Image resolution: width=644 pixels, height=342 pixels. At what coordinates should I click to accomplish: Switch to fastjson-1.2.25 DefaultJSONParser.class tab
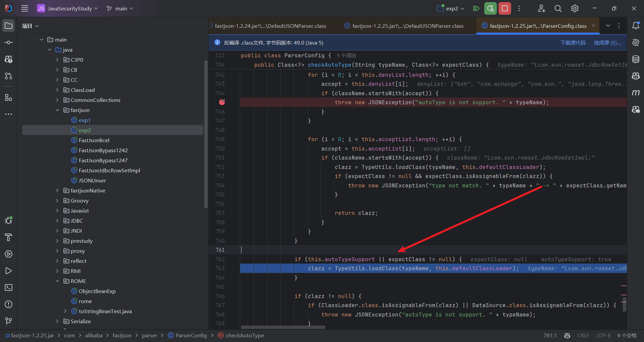tap(404, 26)
